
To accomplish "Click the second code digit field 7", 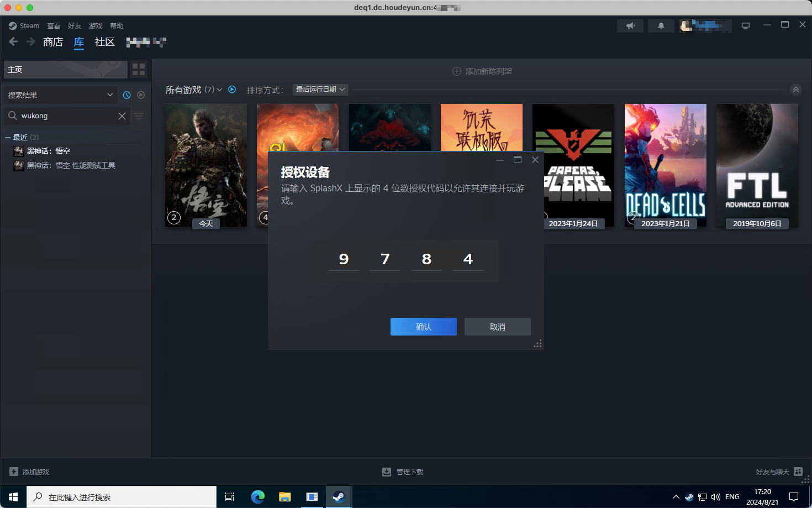I will tap(385, 259).
